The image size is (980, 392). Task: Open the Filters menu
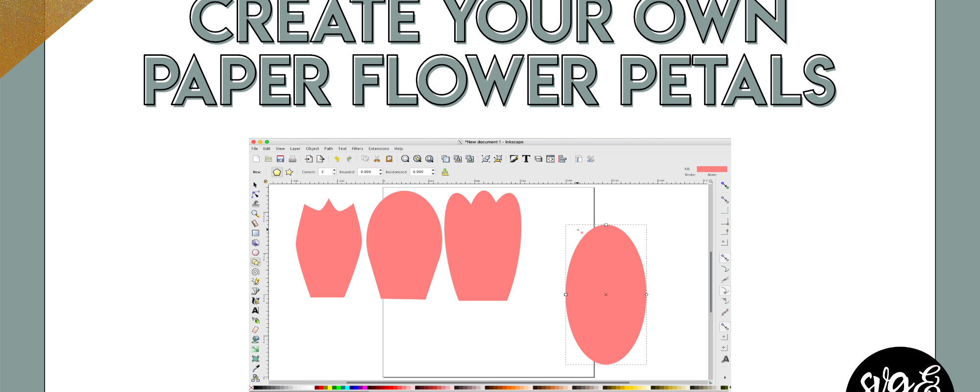point(357,148)
